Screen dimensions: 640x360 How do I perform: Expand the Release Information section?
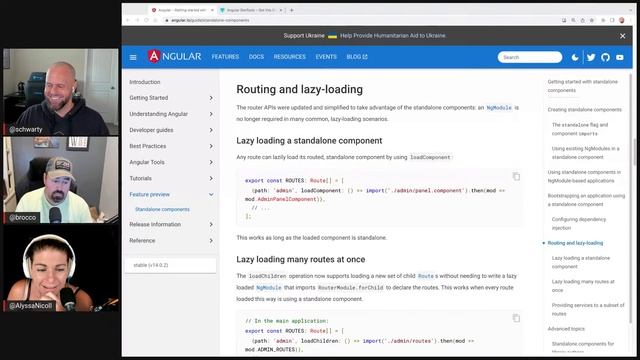pos(171,224)
